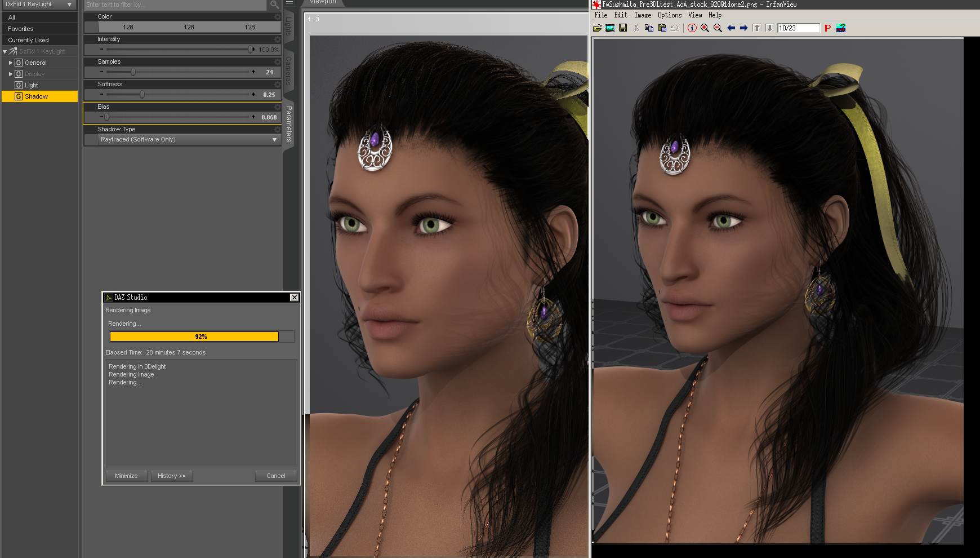Open the Slideshow filmstrip icon in IrfanView
Image resolution: width=980 pixels, height=558 pixels.
[x=610, y=28]
